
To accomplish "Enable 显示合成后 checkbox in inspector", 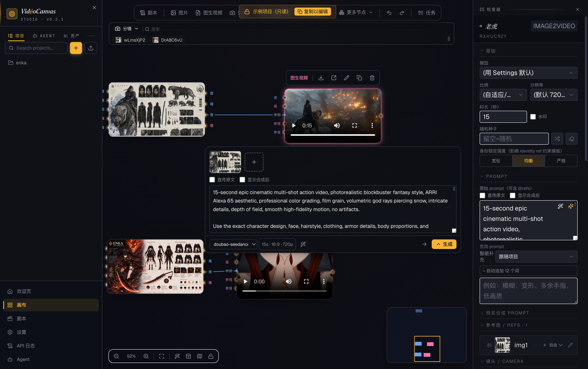I will coord(513,195).
